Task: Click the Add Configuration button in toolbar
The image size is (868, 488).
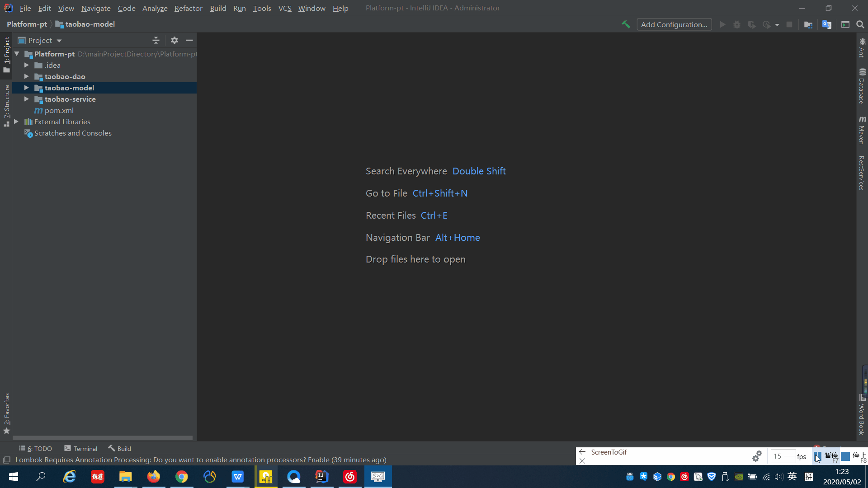Action: [x=674, y=24]
